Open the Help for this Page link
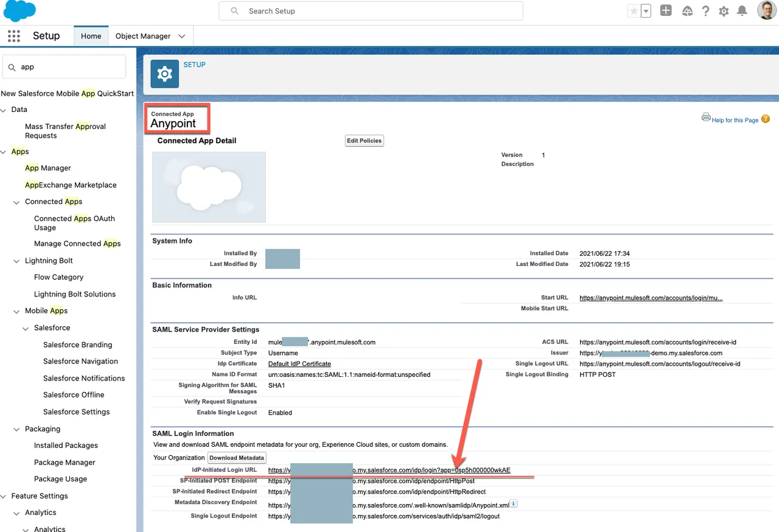 point(735,120)
